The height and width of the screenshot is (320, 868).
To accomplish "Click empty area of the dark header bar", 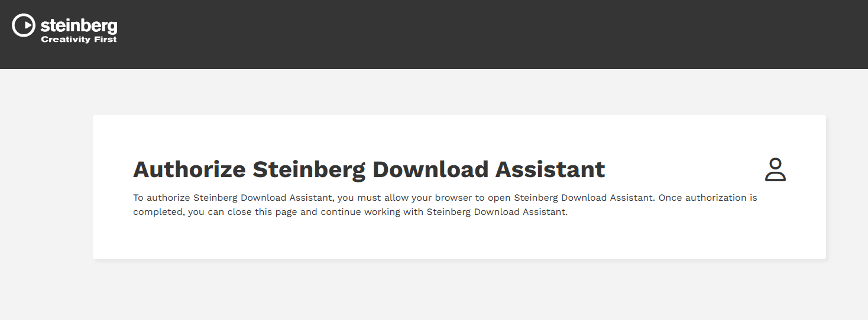I will coord(473,34).
